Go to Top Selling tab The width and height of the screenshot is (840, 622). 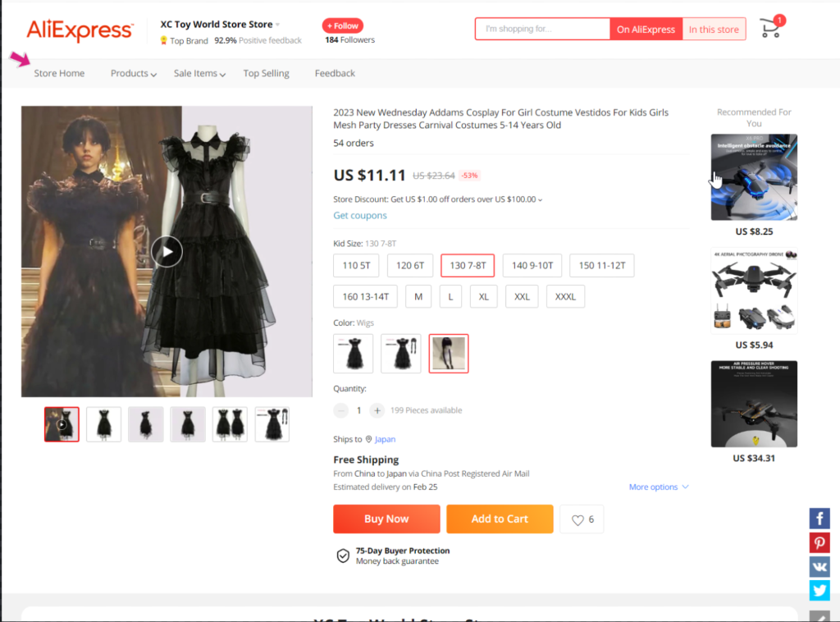pos(266,74)
